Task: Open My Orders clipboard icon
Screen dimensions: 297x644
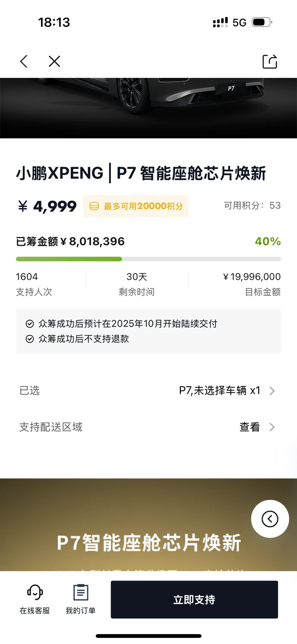Action: click(80, 592)
